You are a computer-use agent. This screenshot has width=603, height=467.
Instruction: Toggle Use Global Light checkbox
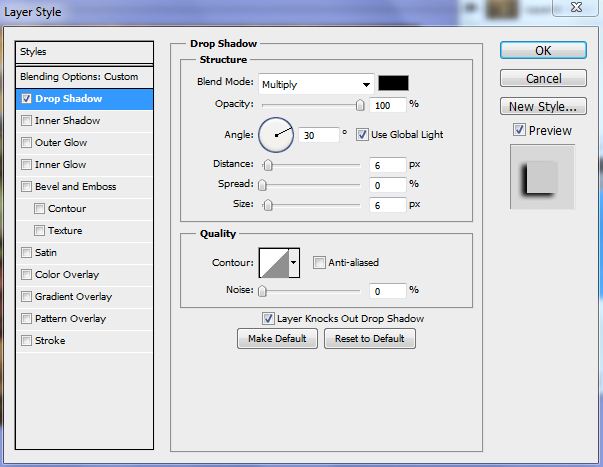[x=362, y=135]
